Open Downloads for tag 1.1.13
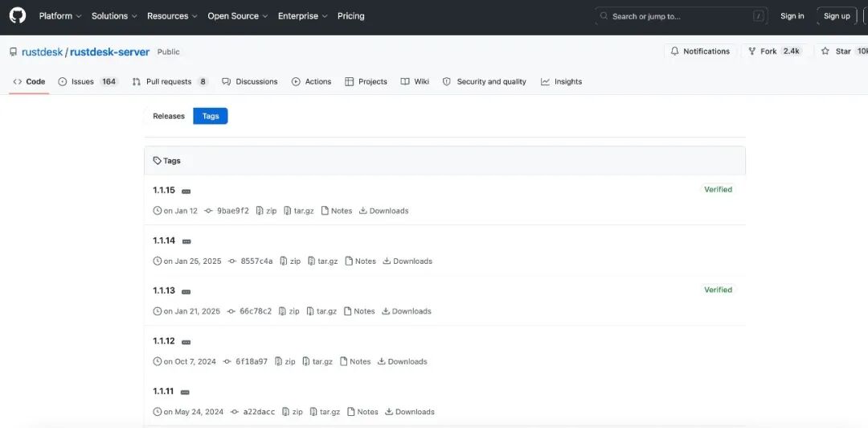 [x=407, y=311]
